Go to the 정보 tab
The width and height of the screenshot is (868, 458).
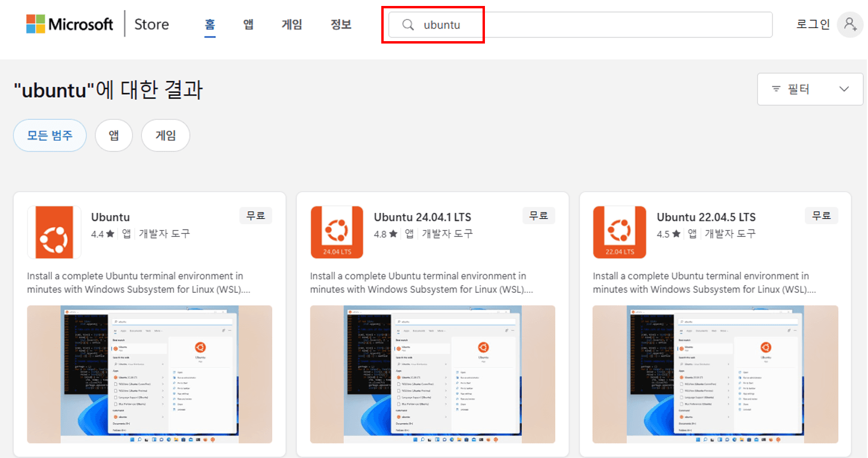point(341,24)
